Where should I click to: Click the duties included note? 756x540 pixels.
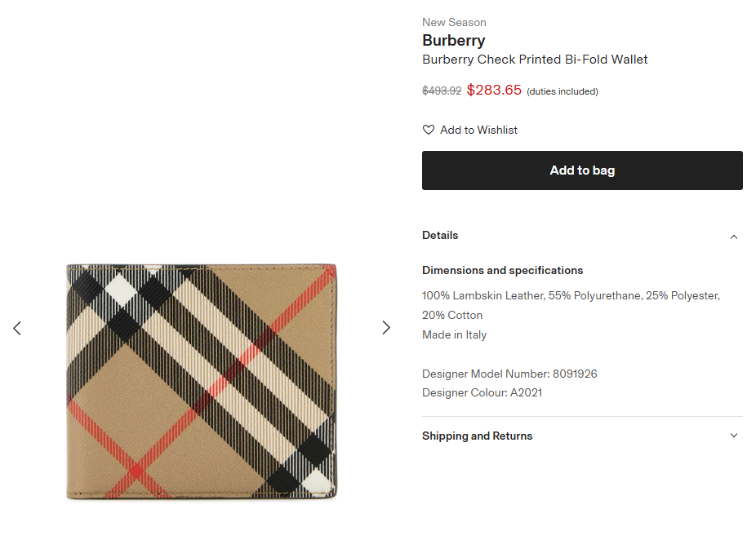(563, 91)
